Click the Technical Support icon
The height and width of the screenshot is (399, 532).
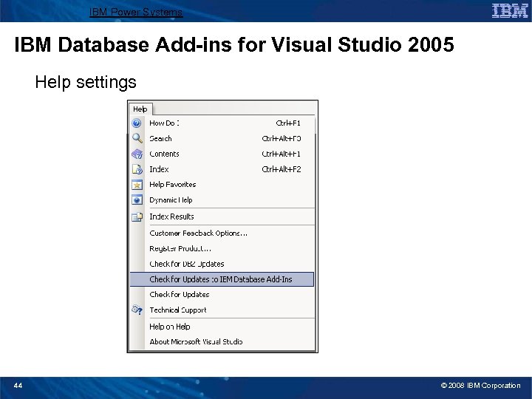(137, 310)
